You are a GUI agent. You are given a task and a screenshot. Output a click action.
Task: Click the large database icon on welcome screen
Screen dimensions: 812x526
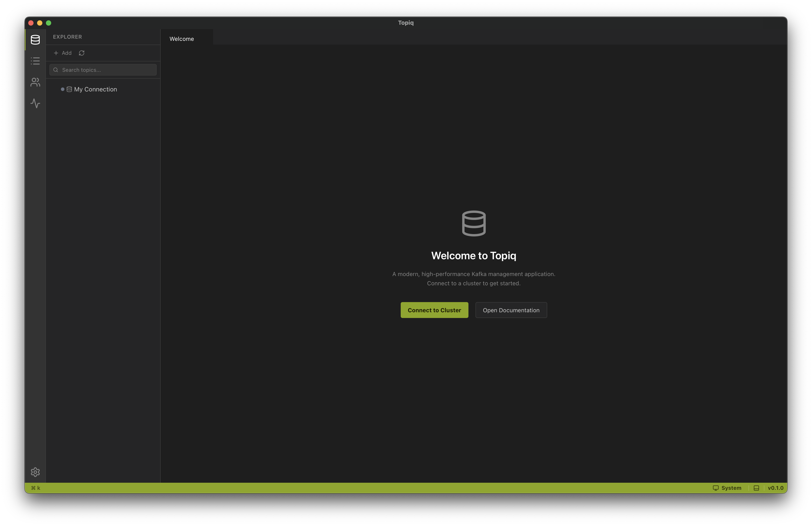[x=474, y=223]
